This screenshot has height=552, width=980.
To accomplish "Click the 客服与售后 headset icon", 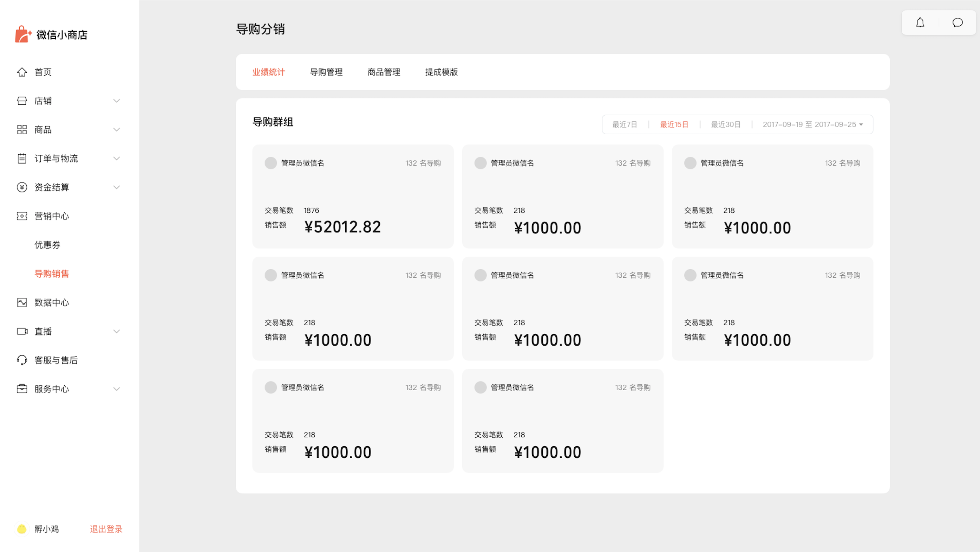I will click(22, 360).
